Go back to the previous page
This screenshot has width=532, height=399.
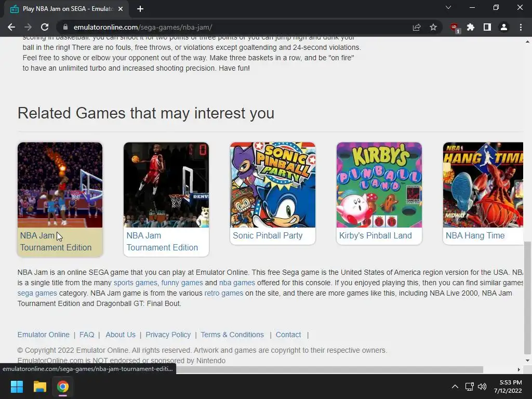[11, 27]
